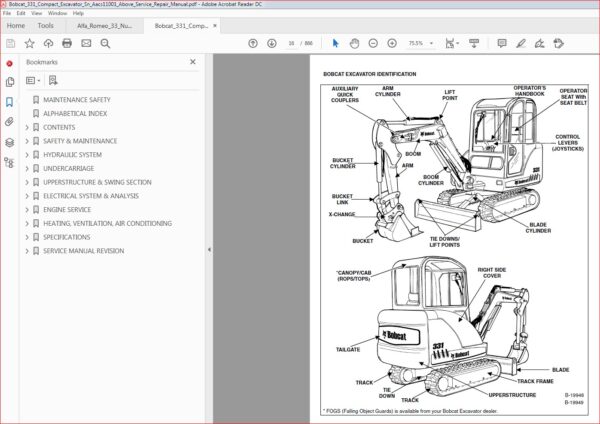Image resolution: width=600 pixels, height=424 pixels.
Task: Expand the SPECIFICATIONS bookmark
Action: (27, 237)
